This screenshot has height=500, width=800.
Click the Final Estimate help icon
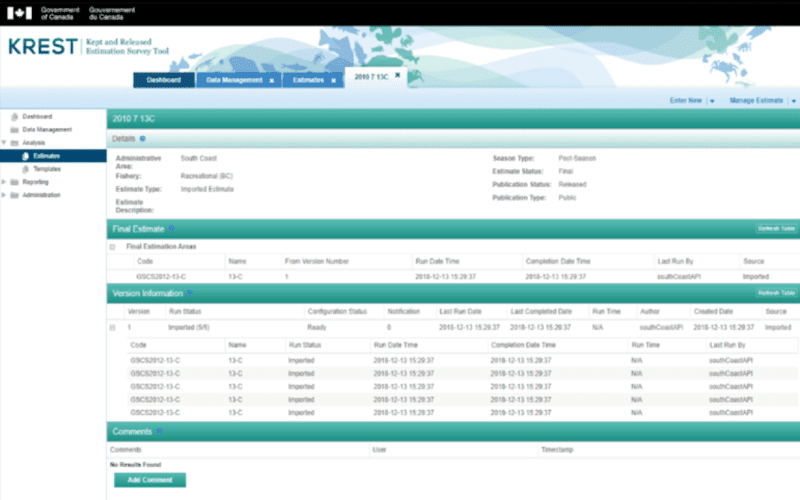pyautogui.click(x=172, y=229)
